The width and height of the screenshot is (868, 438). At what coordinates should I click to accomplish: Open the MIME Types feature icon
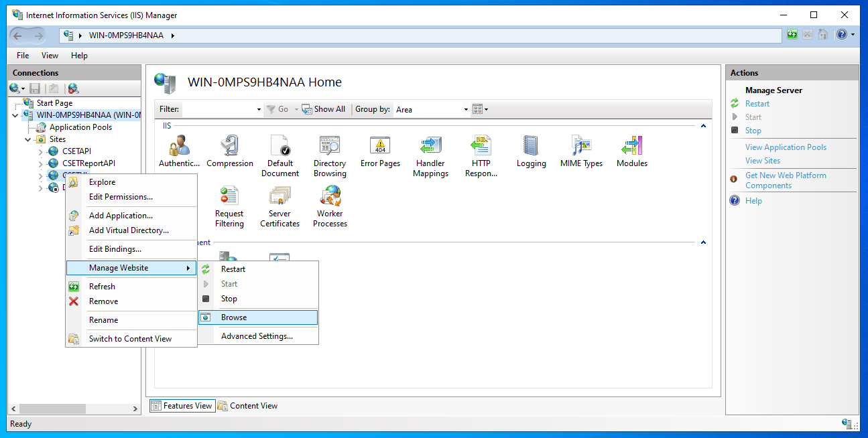click(581, 151)
